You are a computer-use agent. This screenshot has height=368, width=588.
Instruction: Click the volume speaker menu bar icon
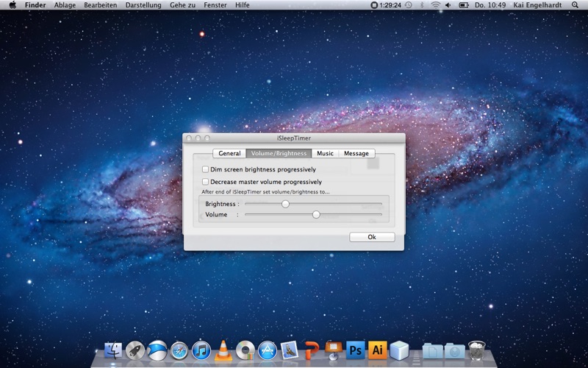448,5
